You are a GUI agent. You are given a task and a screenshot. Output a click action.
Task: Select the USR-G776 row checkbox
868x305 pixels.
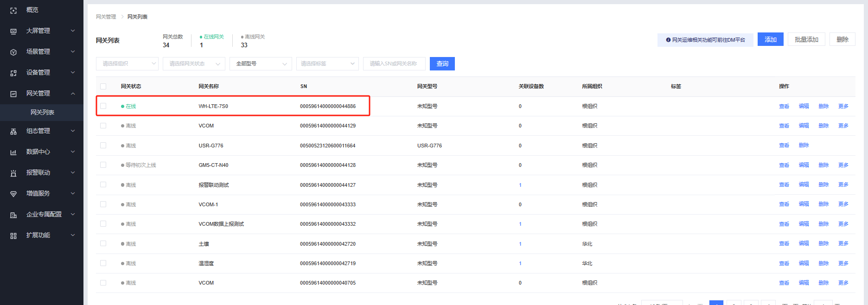click(x=103, y=146)
